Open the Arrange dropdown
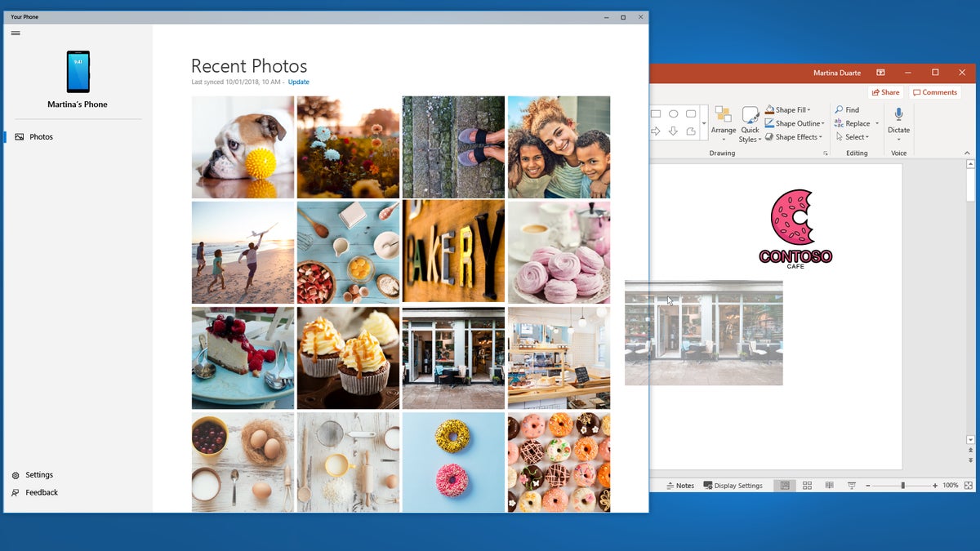The width and height of the screenshot is (980, 551). point(724,124)
